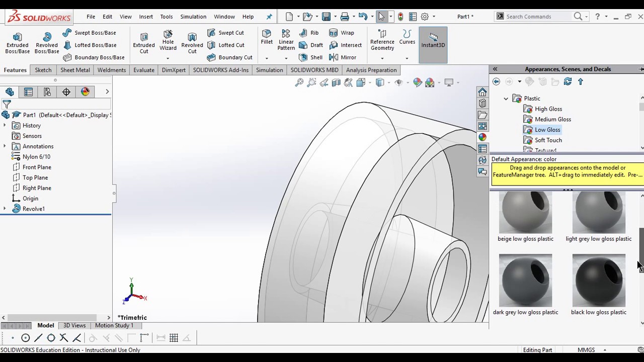Click the Save toolbar icon
This screenshot has width=644, height=362.
(326, 17)
